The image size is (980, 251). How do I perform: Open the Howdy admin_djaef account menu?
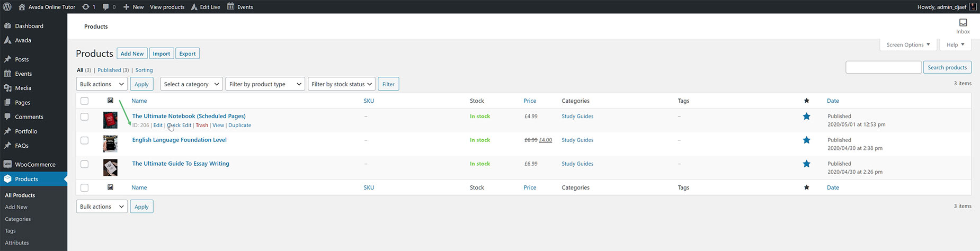(947, 7)
